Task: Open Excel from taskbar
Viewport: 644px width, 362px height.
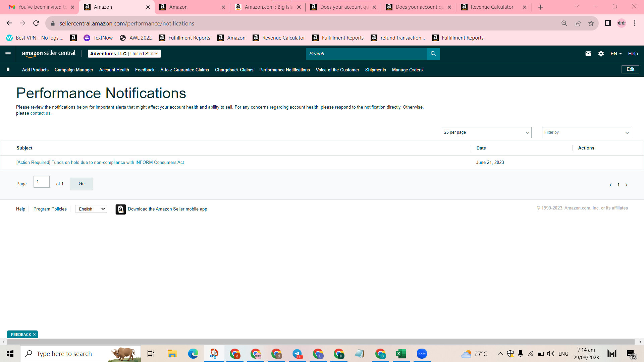Action: click(x=401, y=354)
